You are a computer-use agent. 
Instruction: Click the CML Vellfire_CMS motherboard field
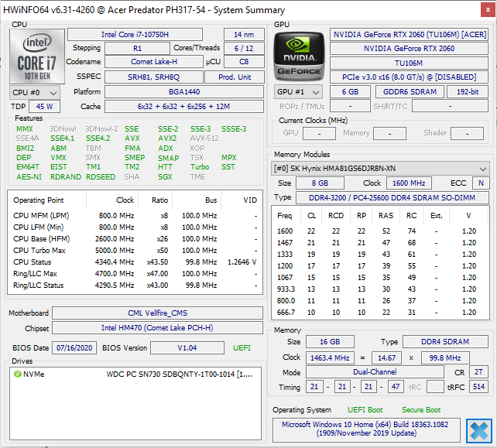(x=157, y=313)
